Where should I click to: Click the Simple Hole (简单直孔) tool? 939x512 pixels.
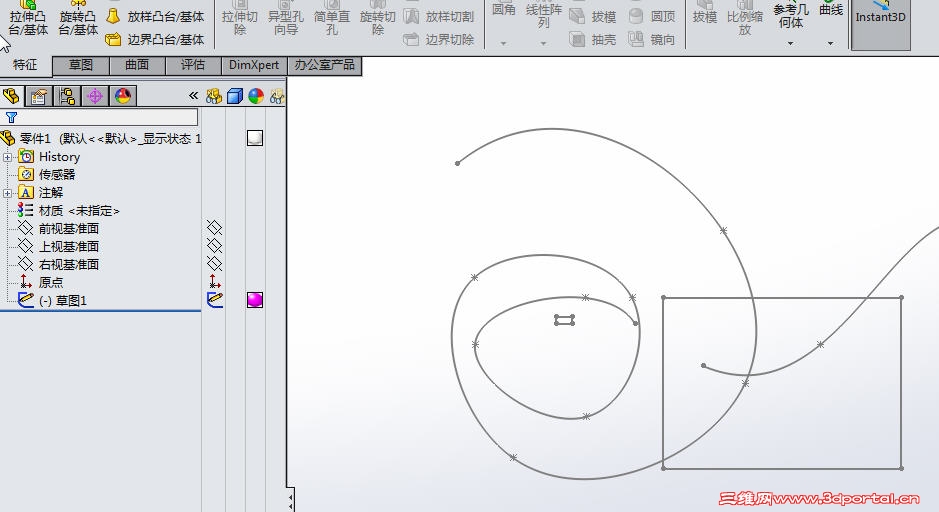tap(332, 18)
